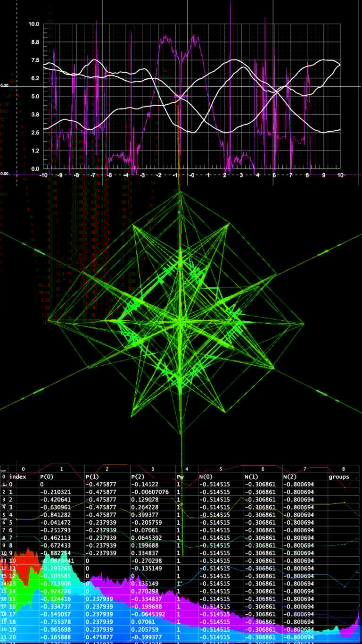This screenshot has width=362, height=644.
Task: Click the 7.5 label on graph y-axis
Action: (35, 60)
